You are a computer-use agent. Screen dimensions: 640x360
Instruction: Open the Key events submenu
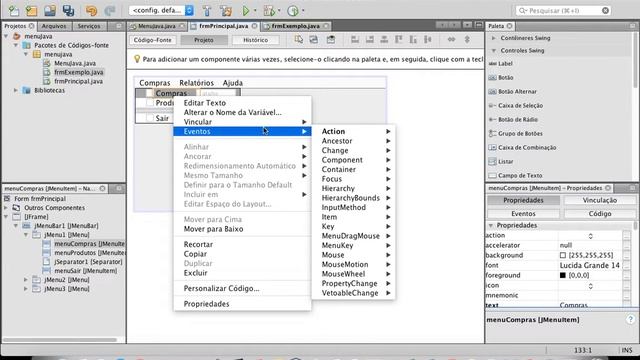tap(353, 227)
